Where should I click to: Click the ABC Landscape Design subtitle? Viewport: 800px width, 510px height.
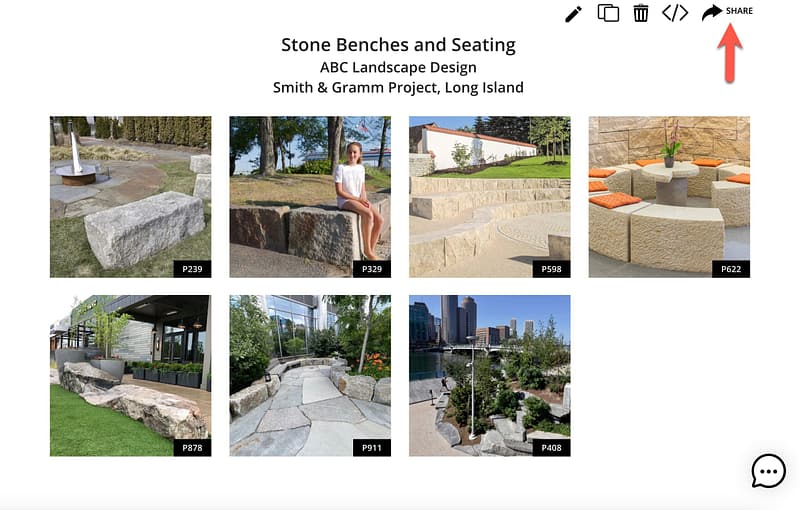(x=398, y=68)
